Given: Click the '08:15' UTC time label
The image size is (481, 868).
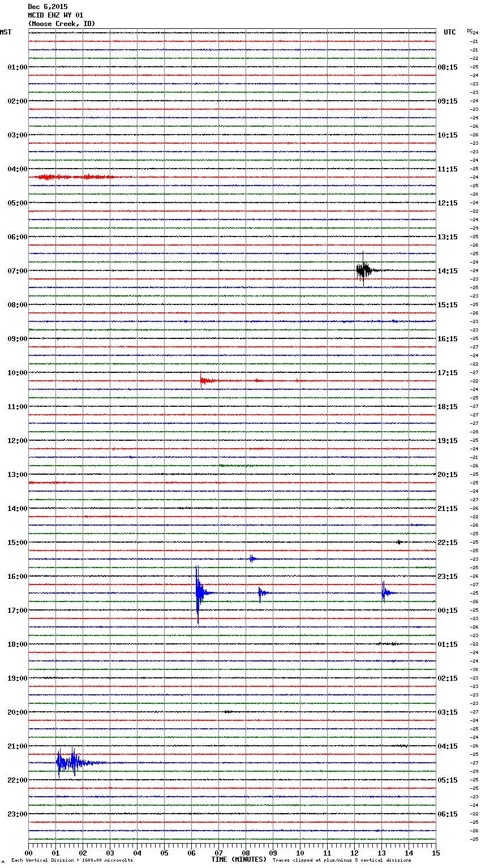Looking at the screenshot, I should point(448,67).
